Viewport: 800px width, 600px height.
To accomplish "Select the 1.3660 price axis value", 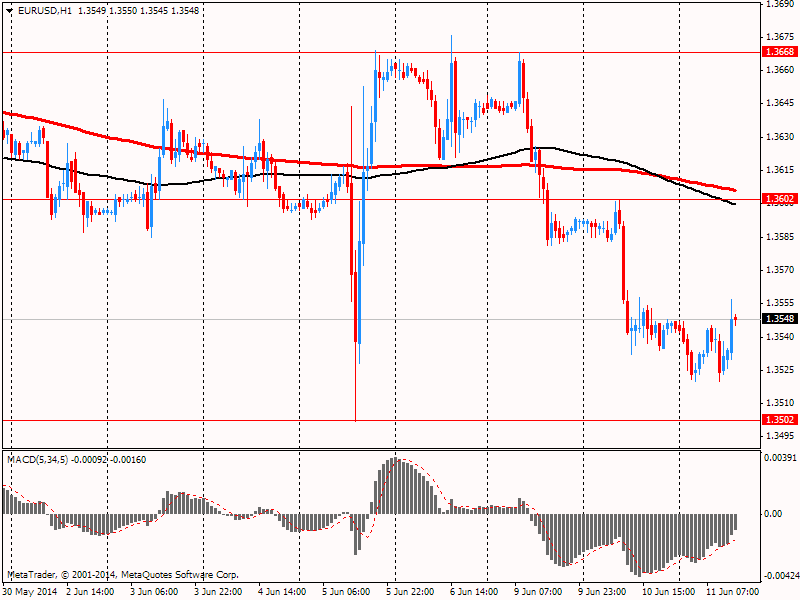I will (780, 69).
